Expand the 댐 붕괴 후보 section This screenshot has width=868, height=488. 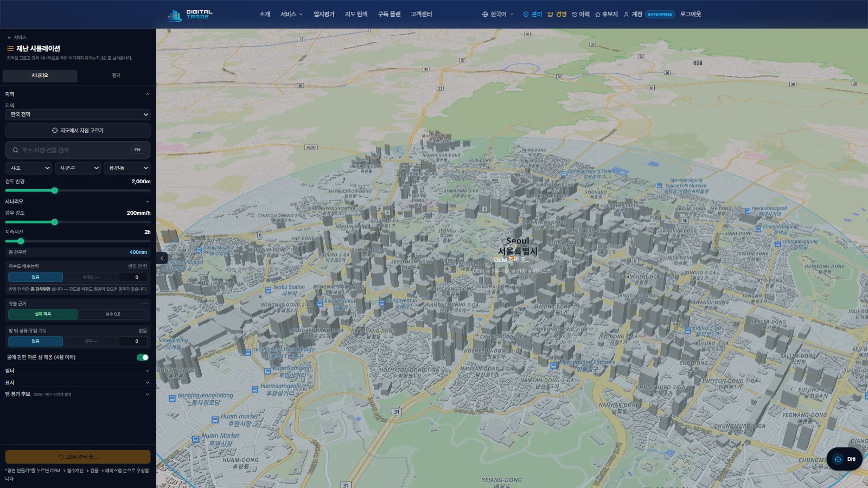78,394
